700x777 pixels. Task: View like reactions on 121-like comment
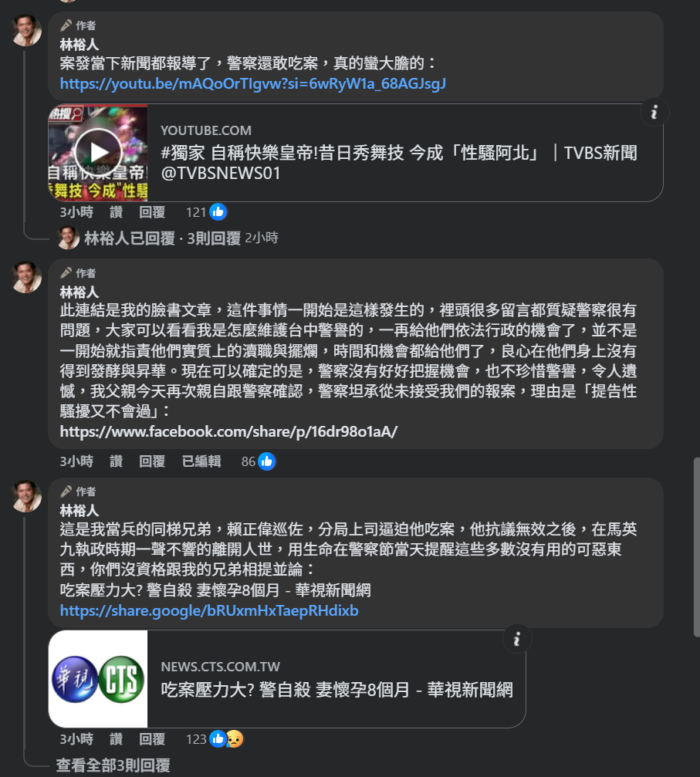tap(218, 212)
